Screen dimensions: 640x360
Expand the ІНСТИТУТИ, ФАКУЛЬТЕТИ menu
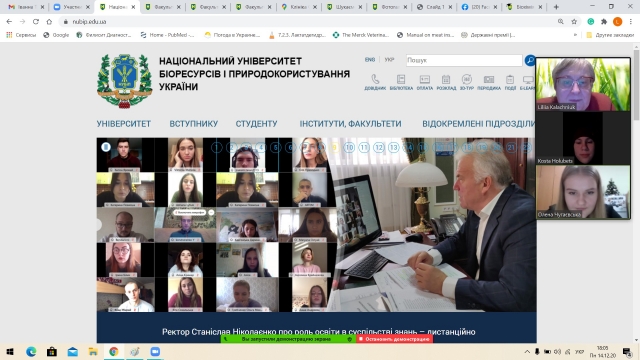click(x=350, y=124)
